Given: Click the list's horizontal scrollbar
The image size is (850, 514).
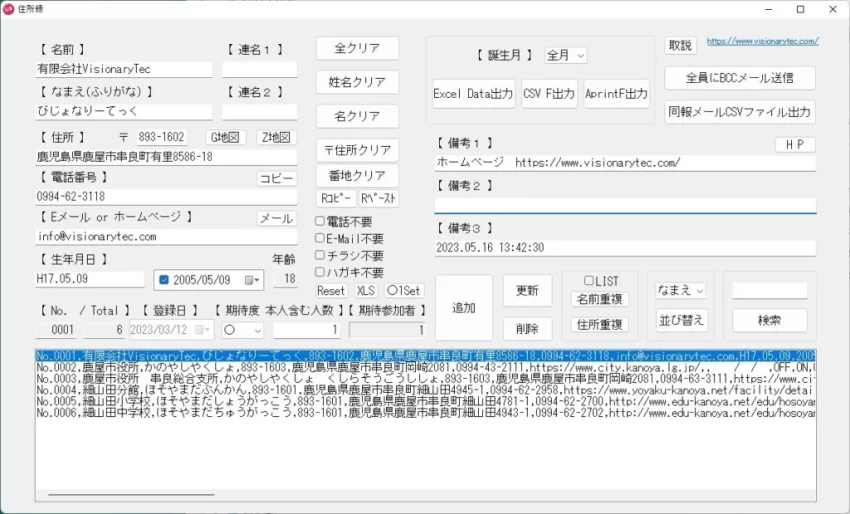Looking at the screenshot, I should tap(126, 494).
